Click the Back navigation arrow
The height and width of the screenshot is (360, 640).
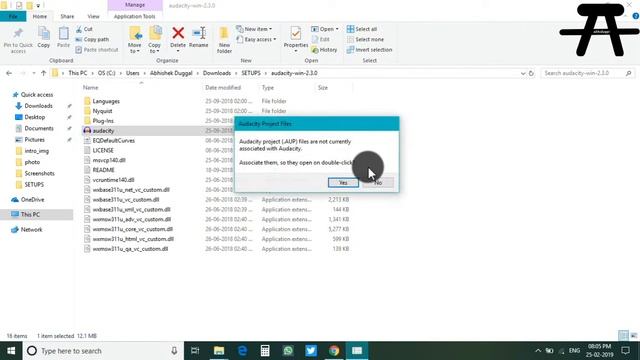[x=9, y=73]
